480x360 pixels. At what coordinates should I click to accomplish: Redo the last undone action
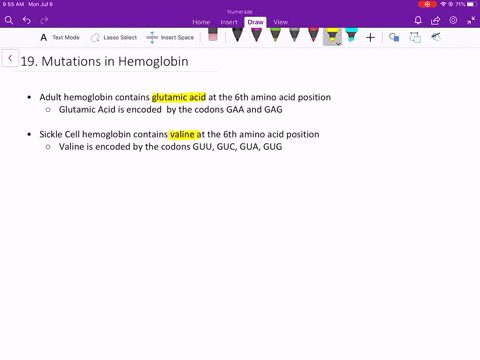coord(44,20)
